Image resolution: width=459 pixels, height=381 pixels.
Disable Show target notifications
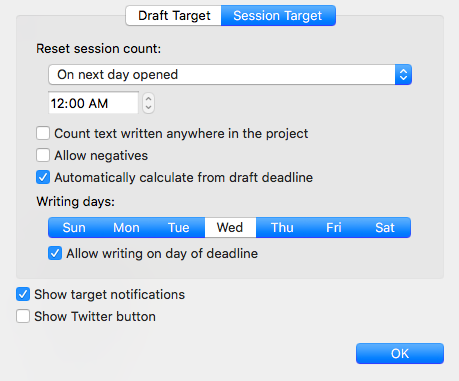23,294
